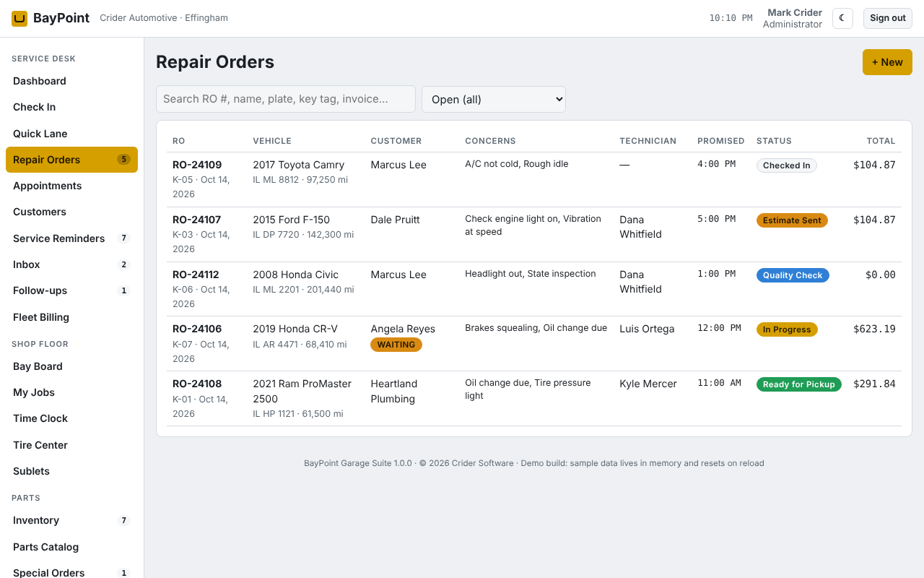Open Service Reminders list

point(71,238)
